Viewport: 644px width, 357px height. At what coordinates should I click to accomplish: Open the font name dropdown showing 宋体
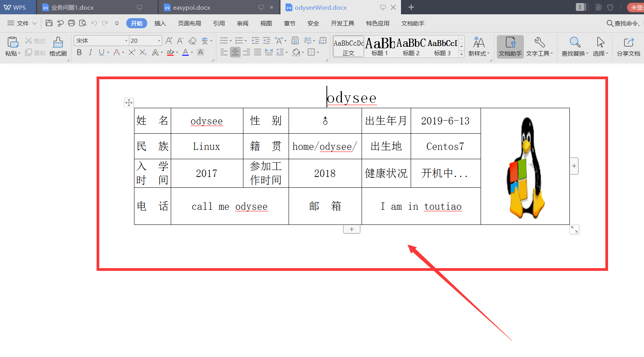(126, 40)
